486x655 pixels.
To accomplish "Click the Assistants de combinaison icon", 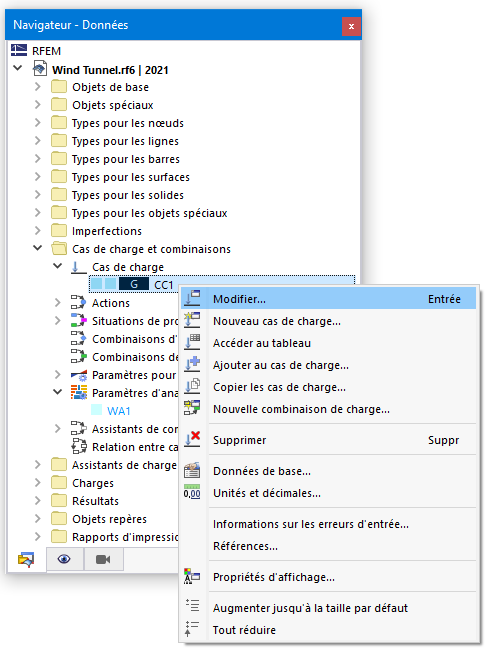I will pos(79,428).
